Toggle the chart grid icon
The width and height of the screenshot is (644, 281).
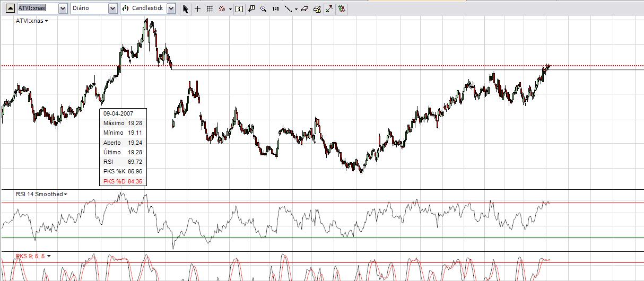coord(210,9)
